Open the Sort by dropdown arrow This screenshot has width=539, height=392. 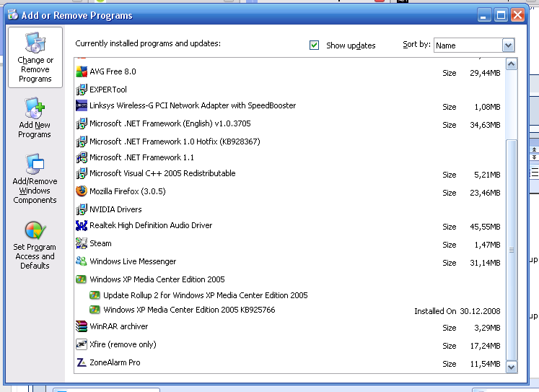[509, 45]
